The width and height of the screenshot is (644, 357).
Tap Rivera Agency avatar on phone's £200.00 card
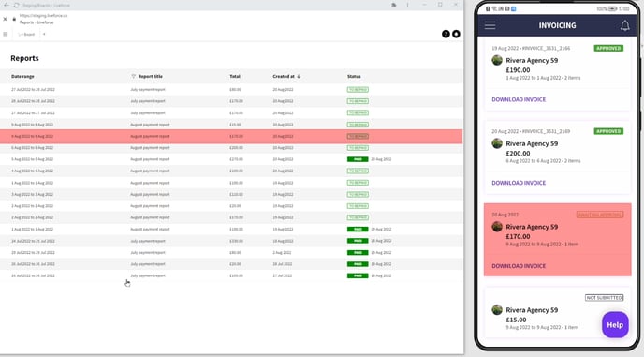click(497, 143)
